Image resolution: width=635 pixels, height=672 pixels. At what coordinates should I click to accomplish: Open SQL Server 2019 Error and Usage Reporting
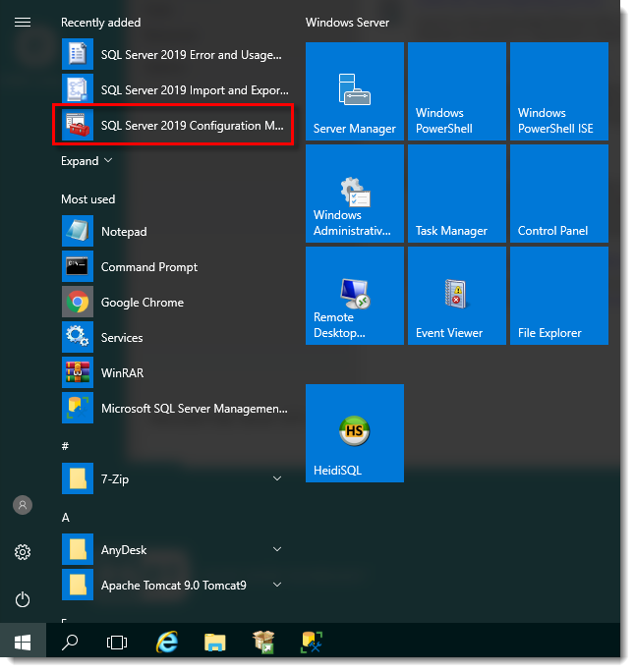175,55
